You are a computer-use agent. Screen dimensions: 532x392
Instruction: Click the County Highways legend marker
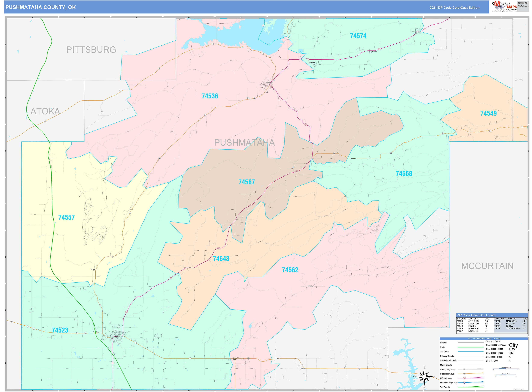tap(465, 370)
